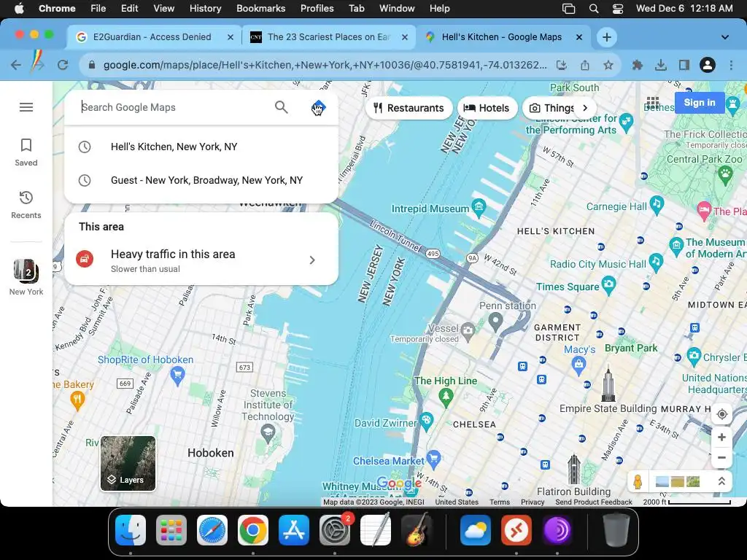Open Chrome tab search dropdown
The height and width of the screenshot is (560, 747).
click(x=724, y=37)
